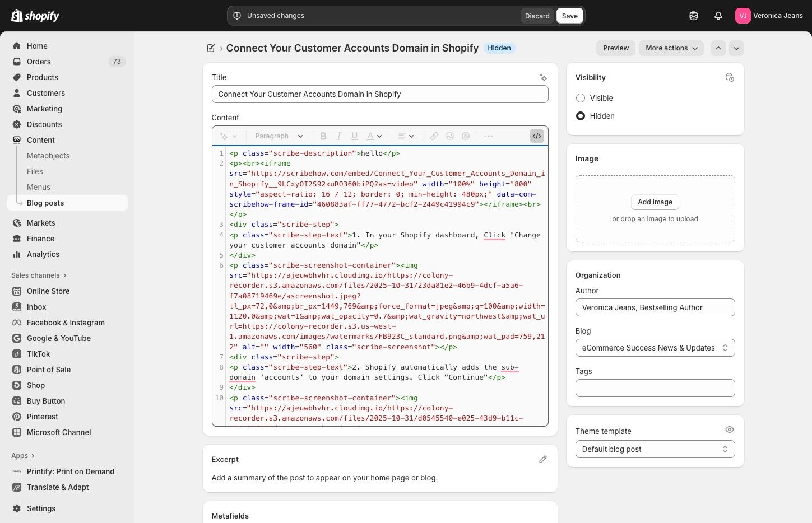812x523 pixels.
Task: Open the Paragraph style dropdown
Action: [x=279, y=136]
